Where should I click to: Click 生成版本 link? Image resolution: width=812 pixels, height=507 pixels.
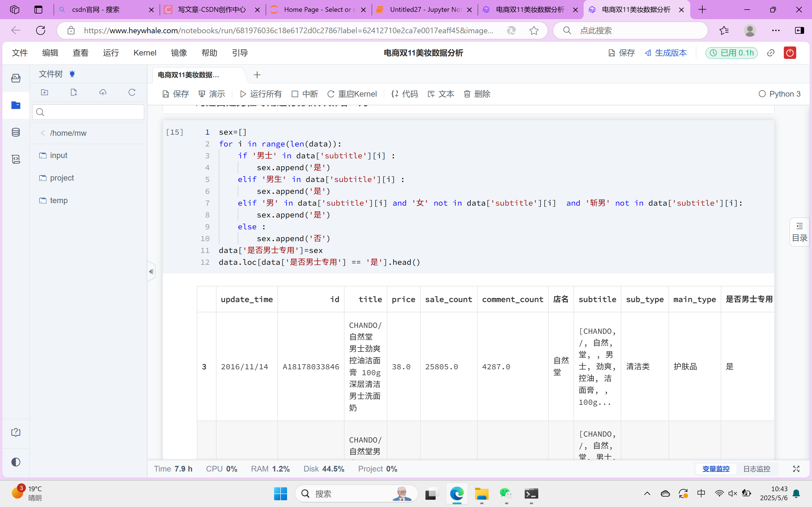(x=666, y=53)
